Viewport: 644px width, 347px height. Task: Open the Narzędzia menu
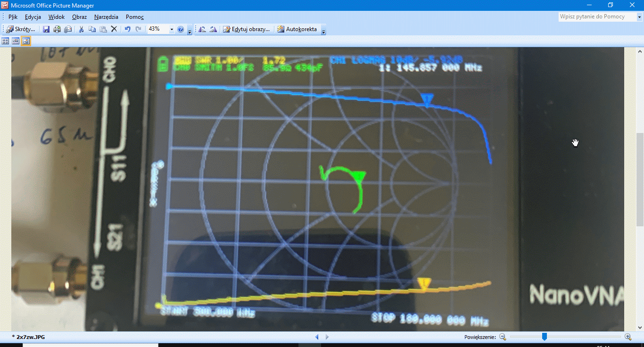click(x=106, y=17)
